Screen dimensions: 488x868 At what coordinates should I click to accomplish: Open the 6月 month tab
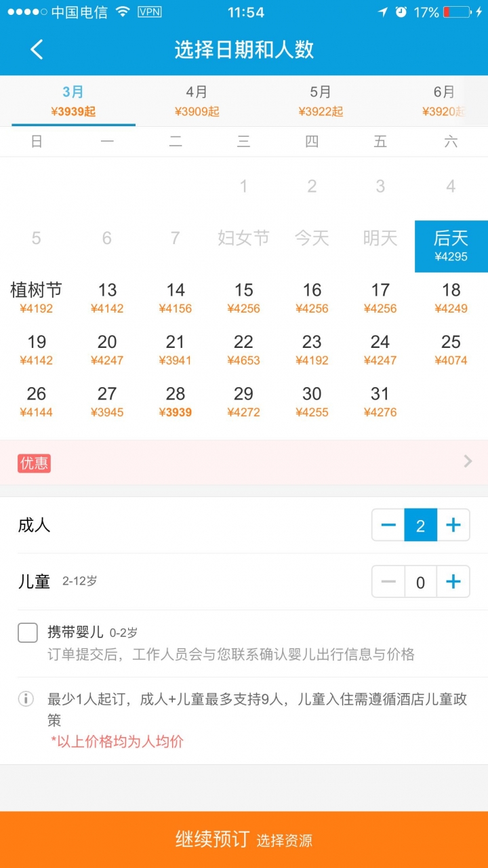pyautogui.click(x=444, y=100)
